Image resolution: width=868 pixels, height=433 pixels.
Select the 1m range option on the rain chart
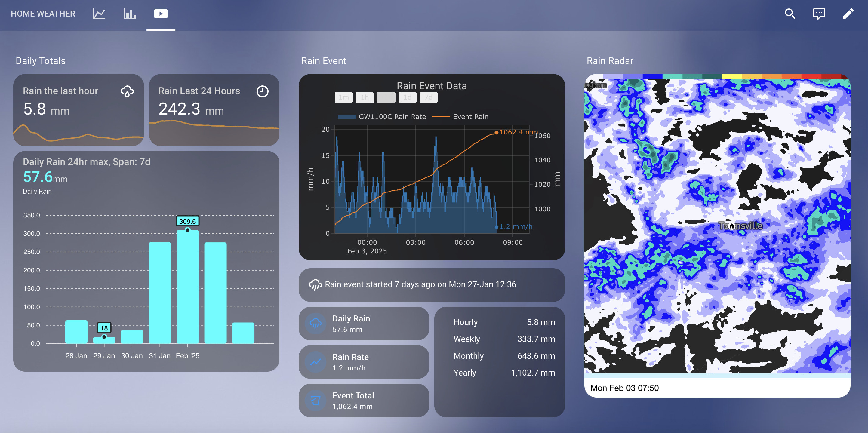343,98
